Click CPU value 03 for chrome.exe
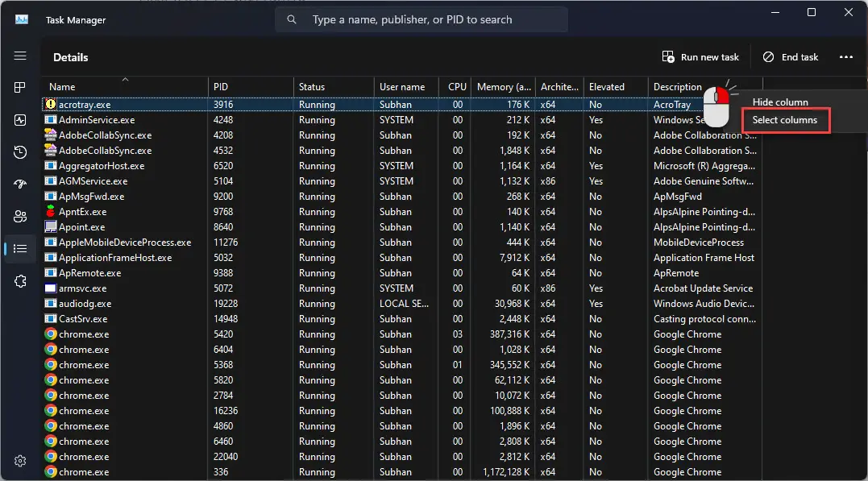This screenshot has width=868, height=481. point(457,334)
